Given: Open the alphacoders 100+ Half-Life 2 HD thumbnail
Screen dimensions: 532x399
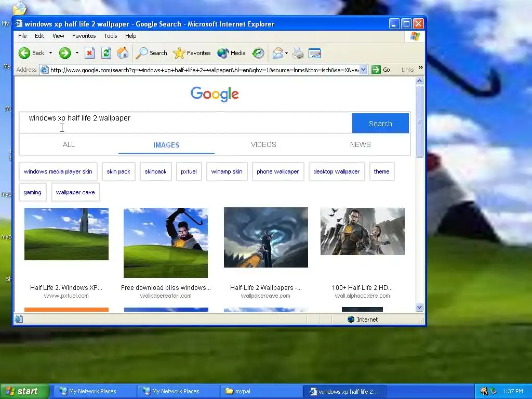Looking at the screenshot, I should 362,231.
